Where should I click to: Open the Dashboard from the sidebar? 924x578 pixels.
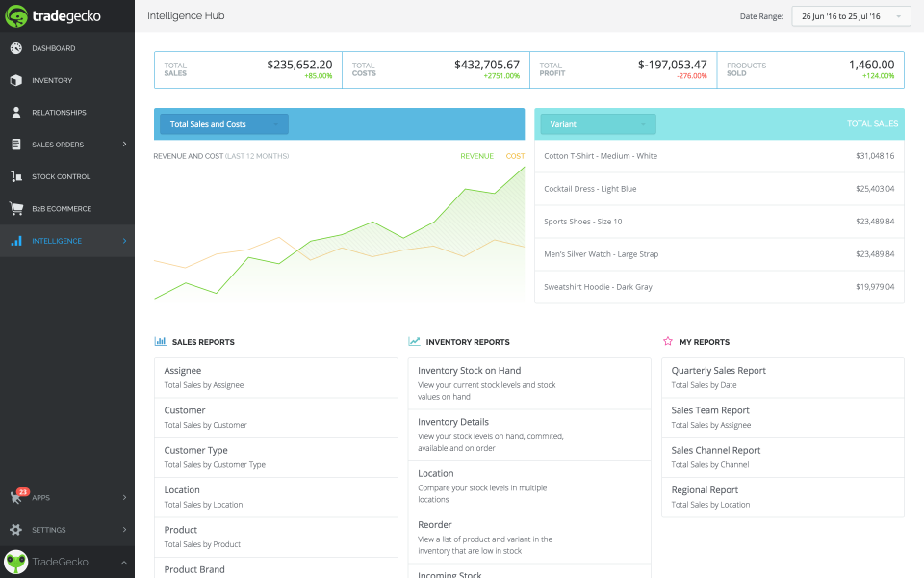[17, 47]
